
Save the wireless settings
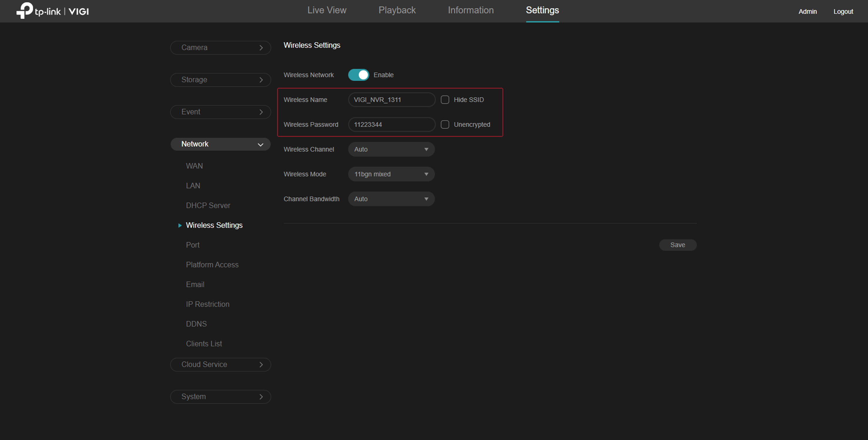click(x=678, y=245)
